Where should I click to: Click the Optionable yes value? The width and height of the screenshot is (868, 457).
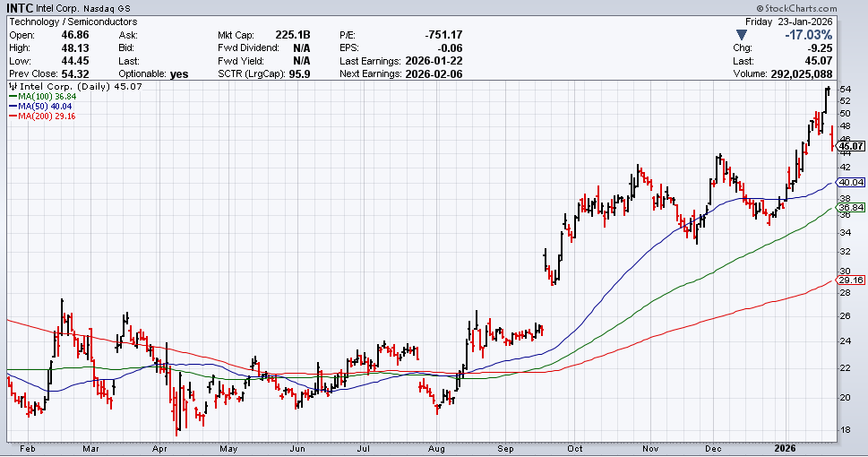pos(178,73)
